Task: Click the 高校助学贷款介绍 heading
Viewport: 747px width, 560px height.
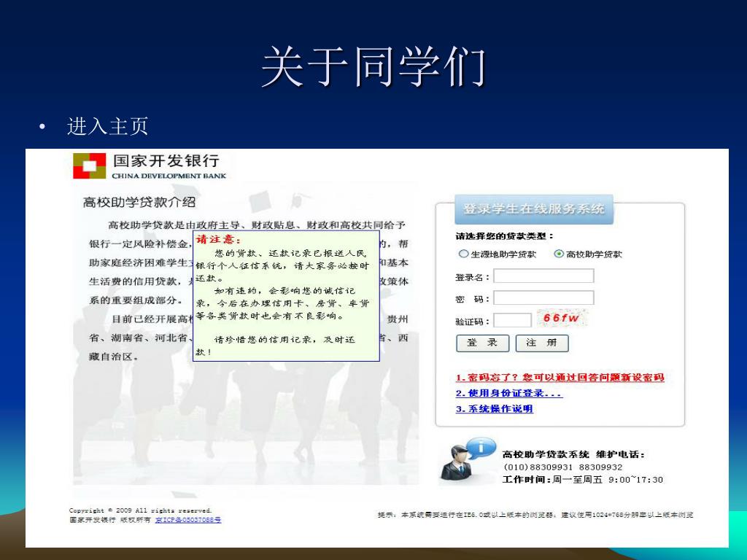Action: [139, 202]
